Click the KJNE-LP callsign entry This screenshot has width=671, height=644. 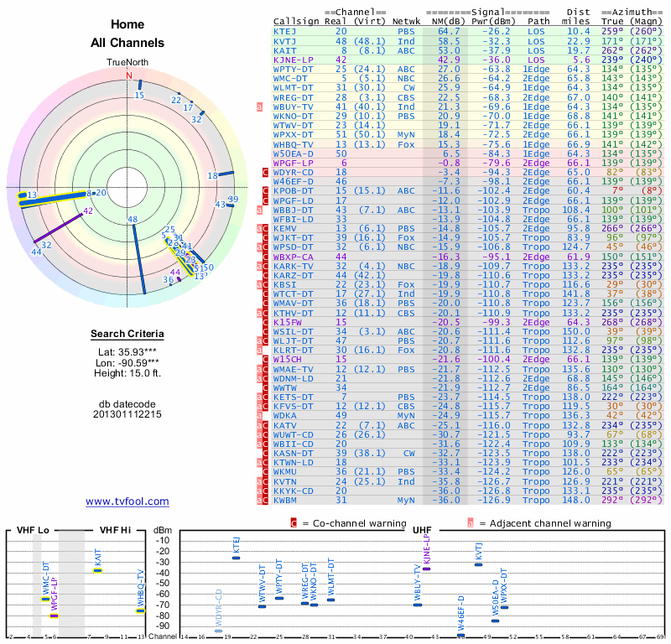point(293,60)
